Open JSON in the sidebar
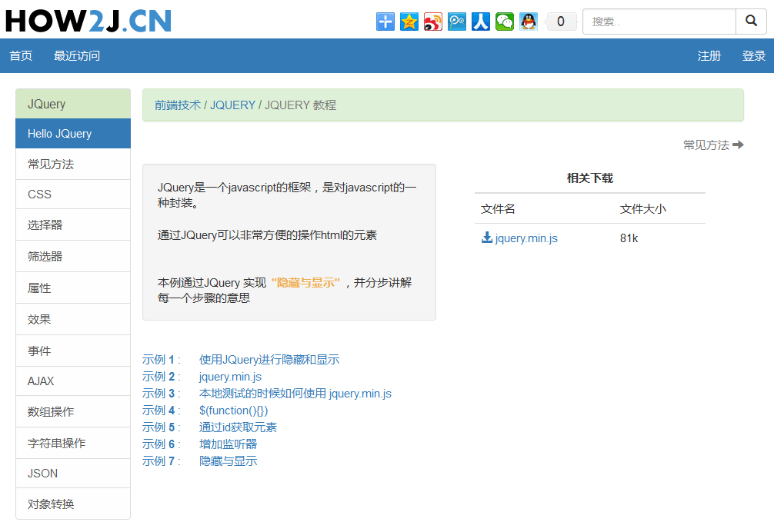The height and width of the screenshot is (532, 774). point(73,474)
